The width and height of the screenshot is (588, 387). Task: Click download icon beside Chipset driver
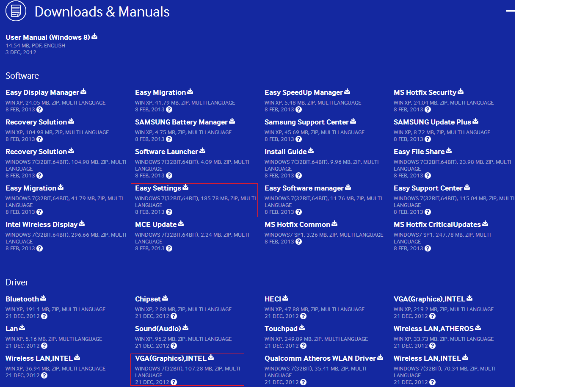coord(165,298)
